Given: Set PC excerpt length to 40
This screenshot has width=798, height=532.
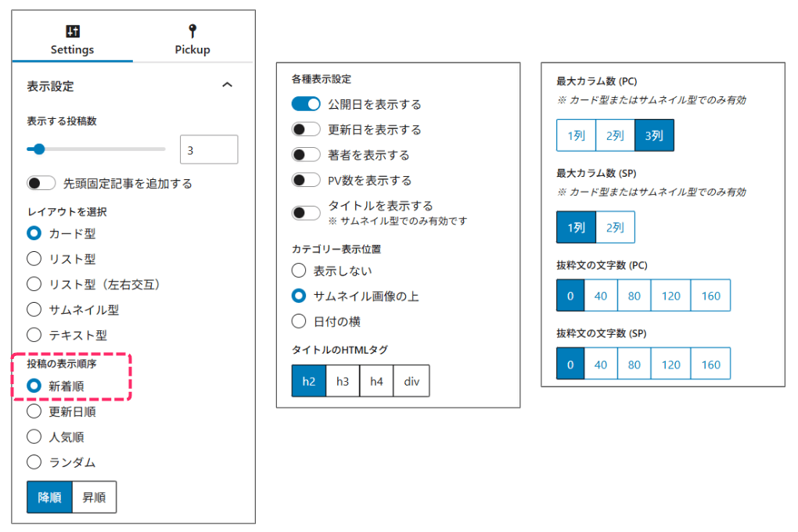Looking at the screenshot, I should point(601,296).
